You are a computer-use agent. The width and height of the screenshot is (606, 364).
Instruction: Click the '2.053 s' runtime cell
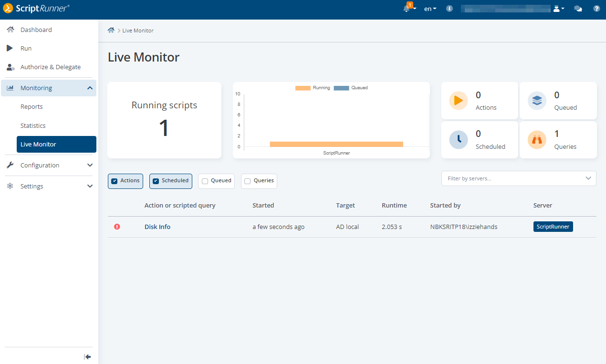[392, 227]
